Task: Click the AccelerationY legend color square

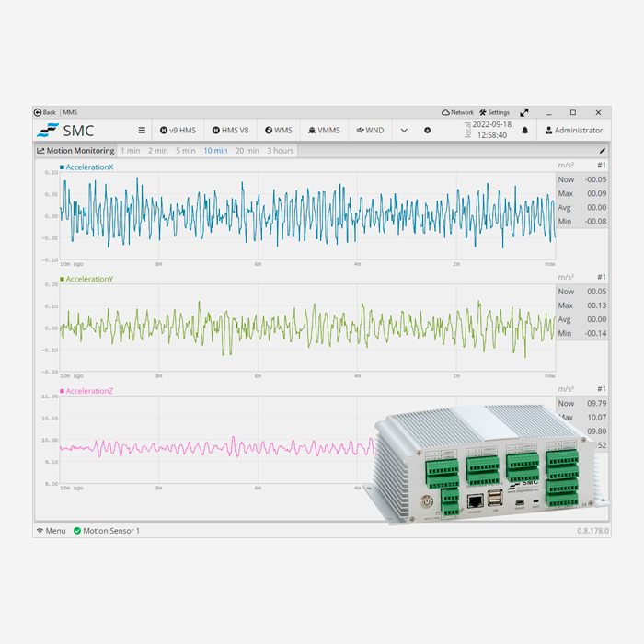Action: click(62, 280)
